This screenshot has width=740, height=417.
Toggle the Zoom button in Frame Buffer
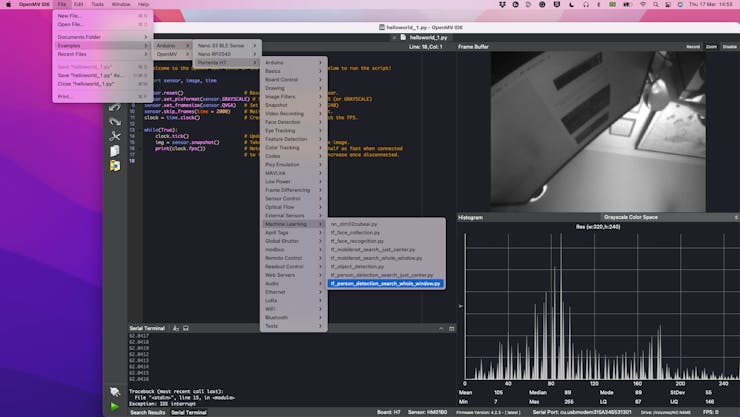711,47
